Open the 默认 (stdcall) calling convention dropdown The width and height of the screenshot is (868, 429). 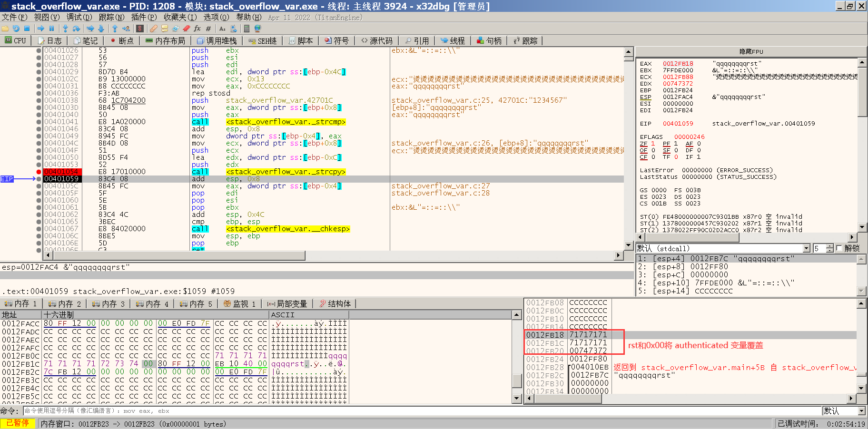806,248
